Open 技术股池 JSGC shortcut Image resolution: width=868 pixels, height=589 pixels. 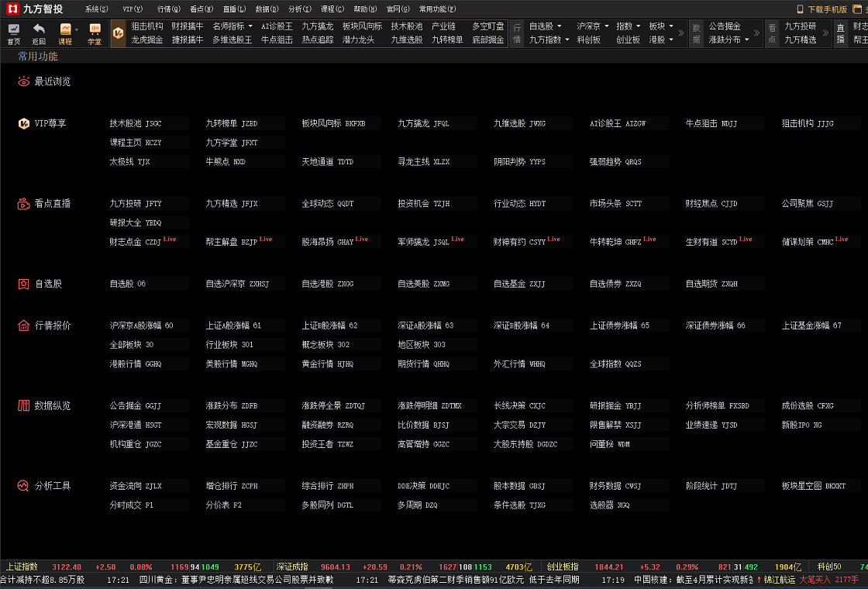pyautogui.click(x=148, y=123)
